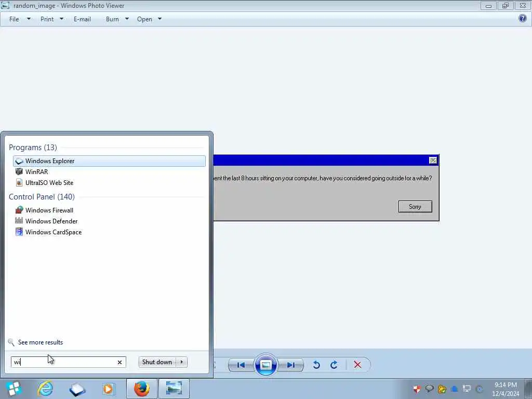Click the magnifier icon beside See more results
Screen dimensions: 532x399
click(11, 342)
